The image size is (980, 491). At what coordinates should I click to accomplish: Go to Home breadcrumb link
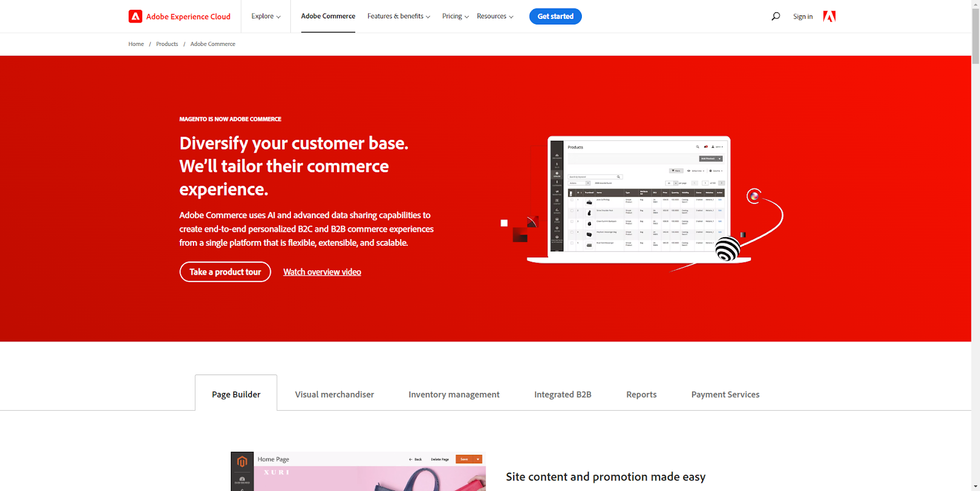click(136, 44)
